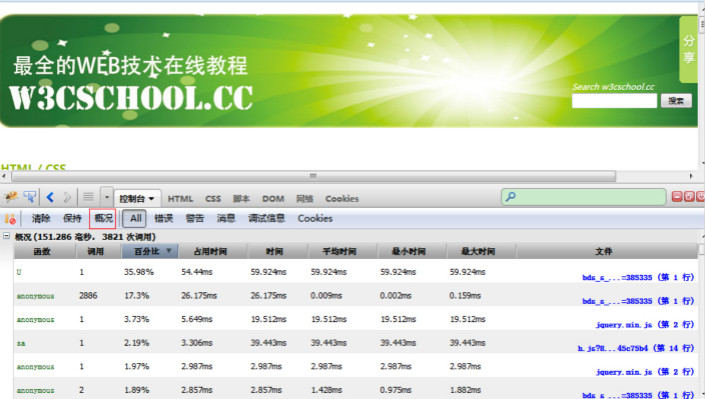Open the h.js file link at line 14
The width and height of the screenshot is (705, 399).
pyautogui.click(x=636, y=348)
